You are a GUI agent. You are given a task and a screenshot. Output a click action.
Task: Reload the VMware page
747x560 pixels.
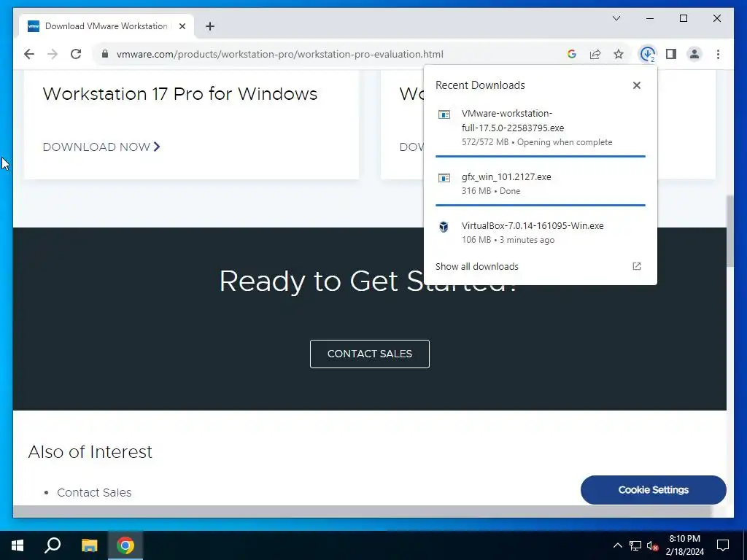(x=76, y=54)
